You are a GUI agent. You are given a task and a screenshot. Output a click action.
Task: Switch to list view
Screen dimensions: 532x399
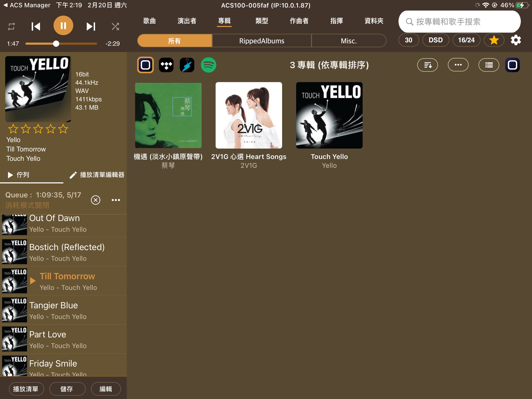[489, 65]
